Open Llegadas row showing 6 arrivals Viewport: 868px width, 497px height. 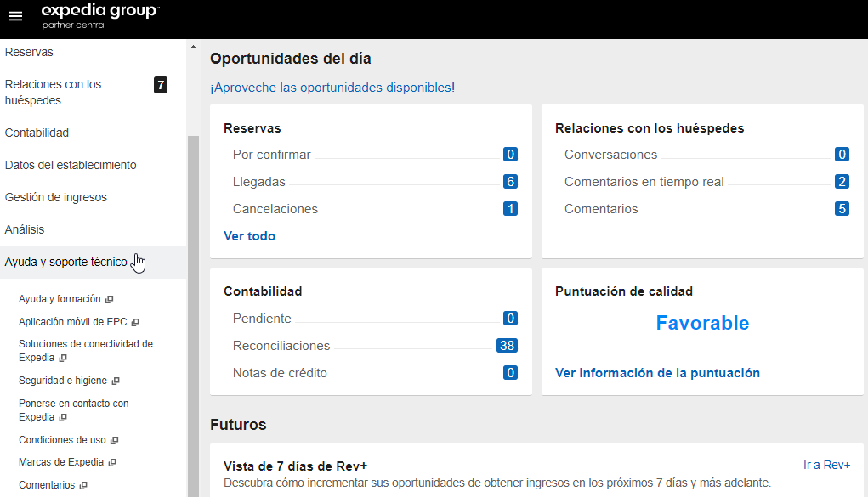[259, 182]
